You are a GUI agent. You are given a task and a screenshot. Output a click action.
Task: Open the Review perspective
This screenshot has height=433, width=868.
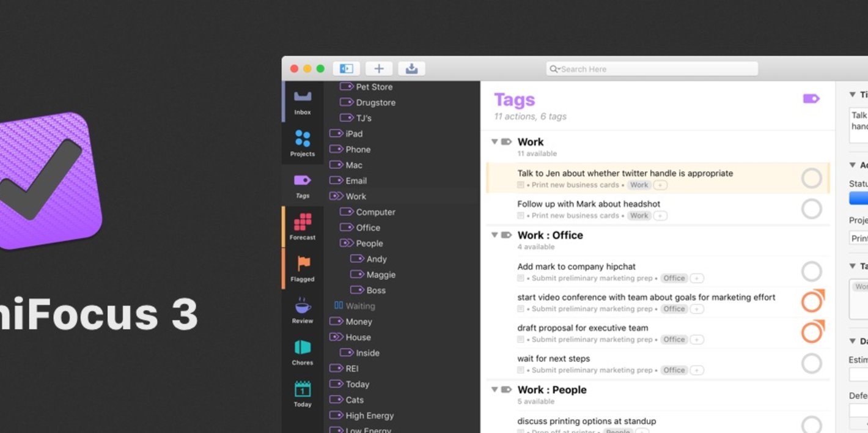pos(303,311)
